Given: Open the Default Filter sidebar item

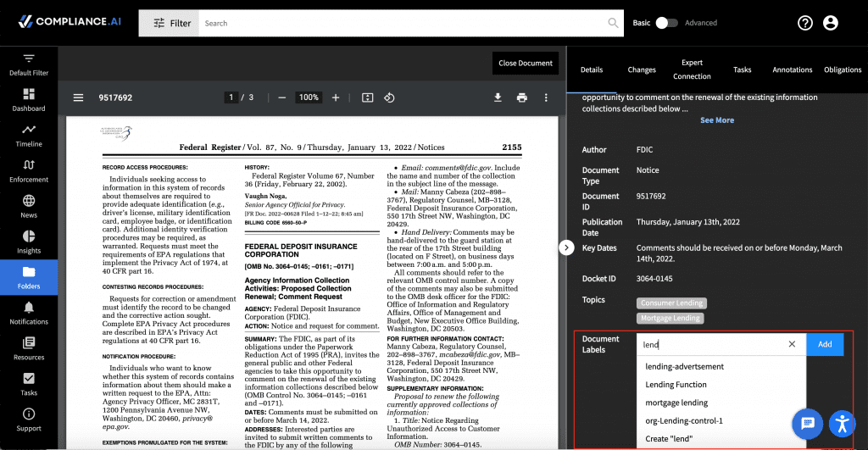Looking at the screenshot, I should click(29, 64).
